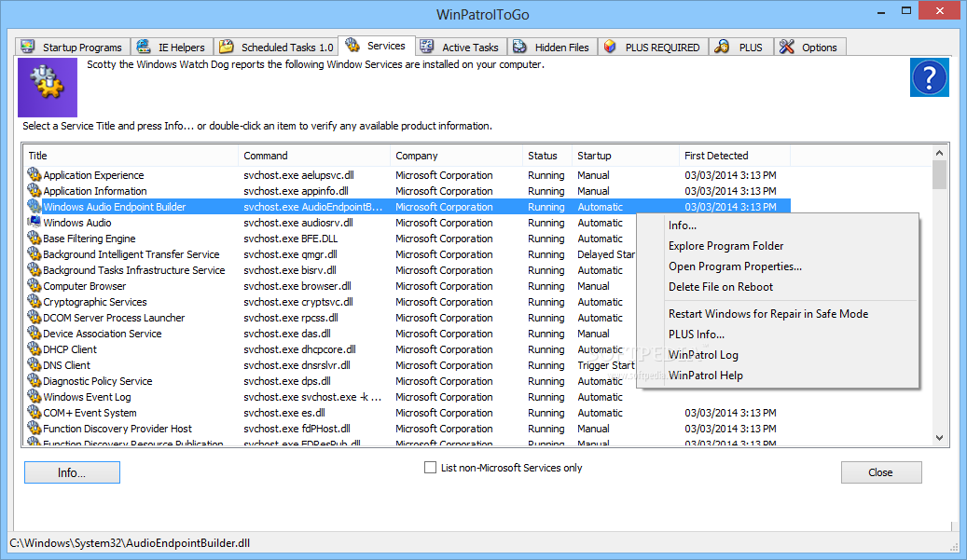Click the icon beside Background Intelligent Transfer Service

(x=34, y=254)
